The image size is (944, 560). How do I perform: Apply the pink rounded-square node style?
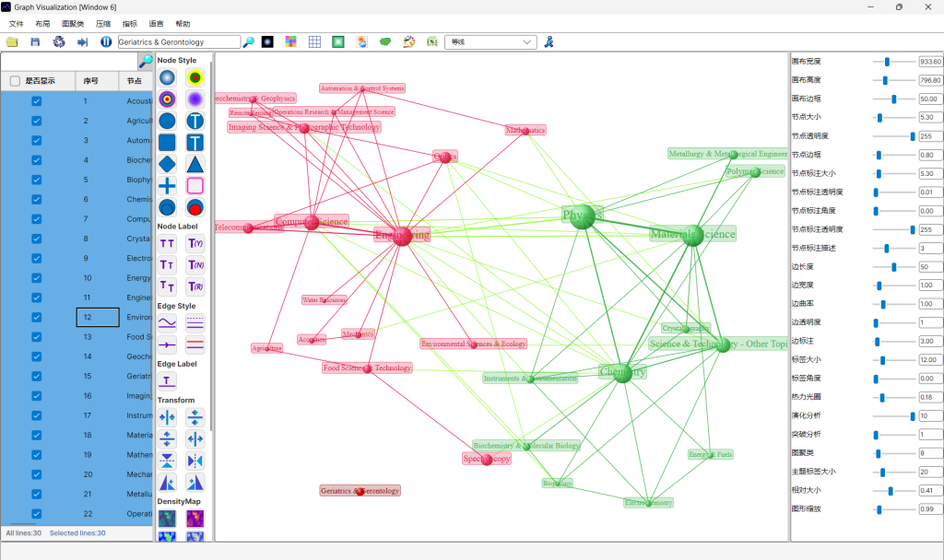coord(195,185)
